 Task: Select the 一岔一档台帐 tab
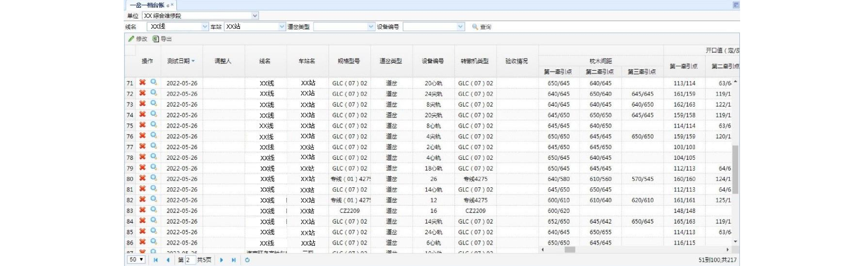tap(147, 5)
